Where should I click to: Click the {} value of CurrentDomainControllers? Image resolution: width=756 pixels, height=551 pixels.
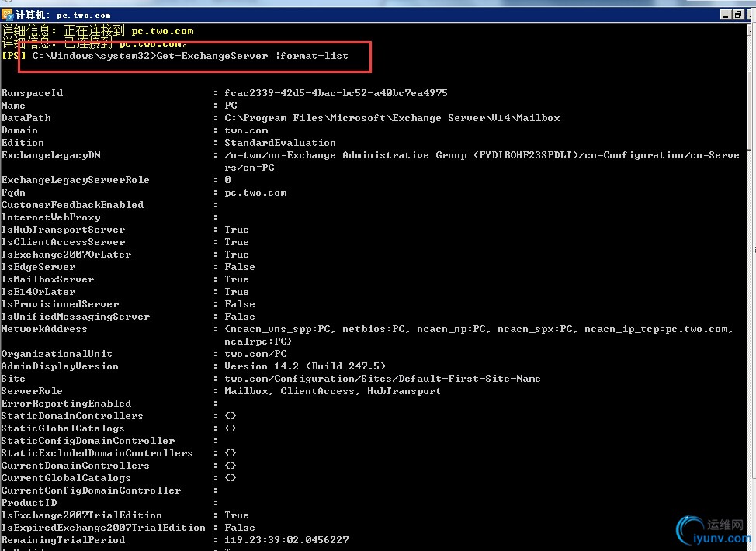(231, 466)
